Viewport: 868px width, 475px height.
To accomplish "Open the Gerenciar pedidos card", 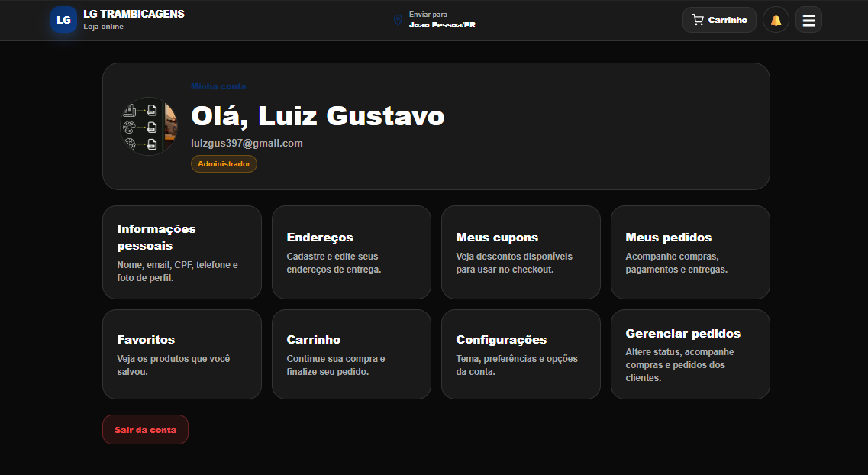I will [690, 354].
